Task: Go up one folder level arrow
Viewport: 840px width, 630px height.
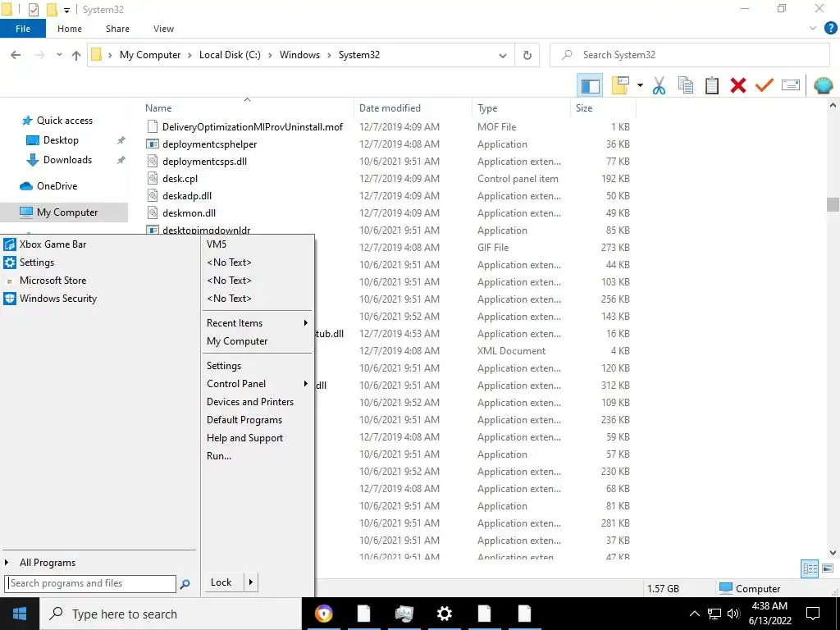Action: coord(76,55)
